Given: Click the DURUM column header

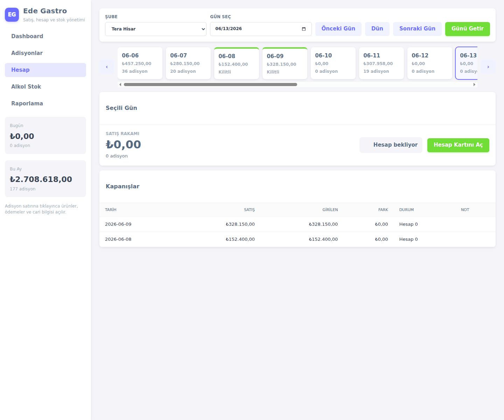Looking at the screenshot, I should [x=406, y=210].
